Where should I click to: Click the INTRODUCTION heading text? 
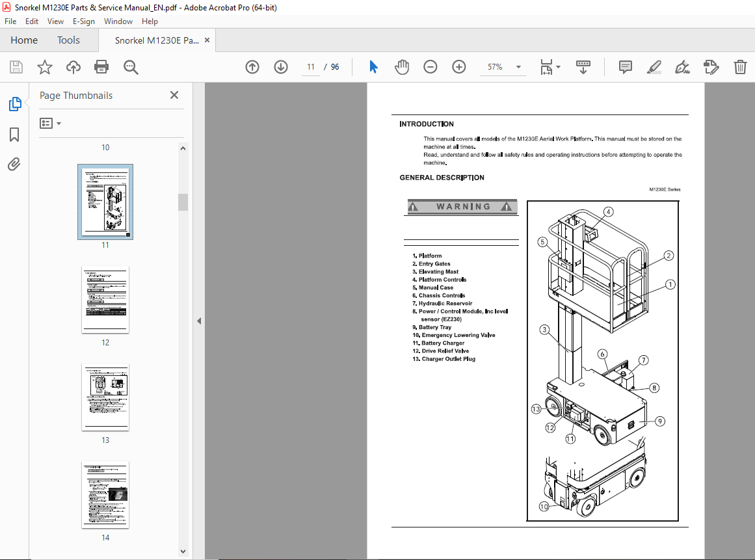pyautogui.click(x=427, y=124)
